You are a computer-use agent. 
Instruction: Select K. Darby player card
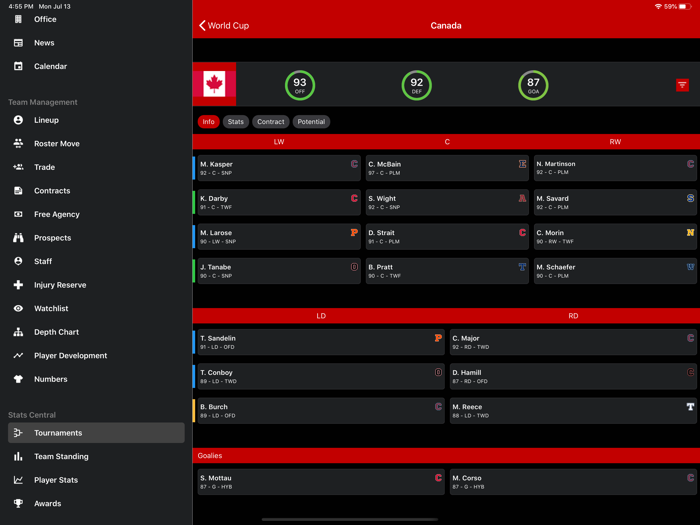[279, 202]
